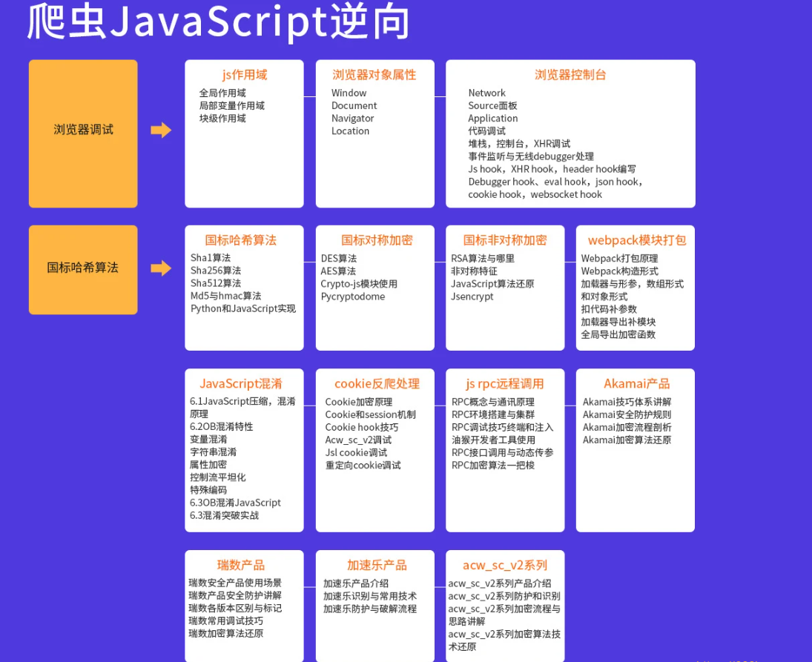Open the js rpc远程调用 card title
Image resolution: width=812 pixels, height=662 pixels.
click(x=504, y=384)
